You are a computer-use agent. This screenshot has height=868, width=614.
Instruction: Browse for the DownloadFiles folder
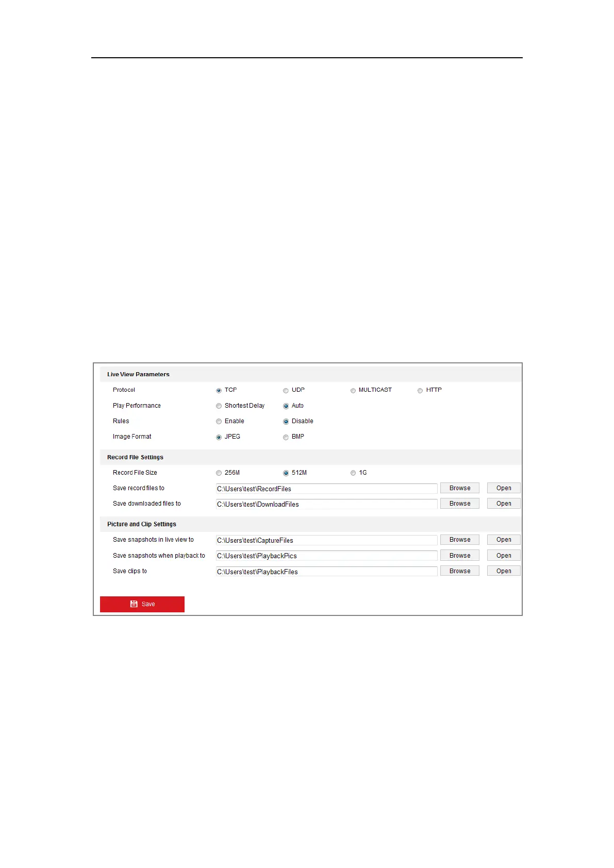point(460,504)
